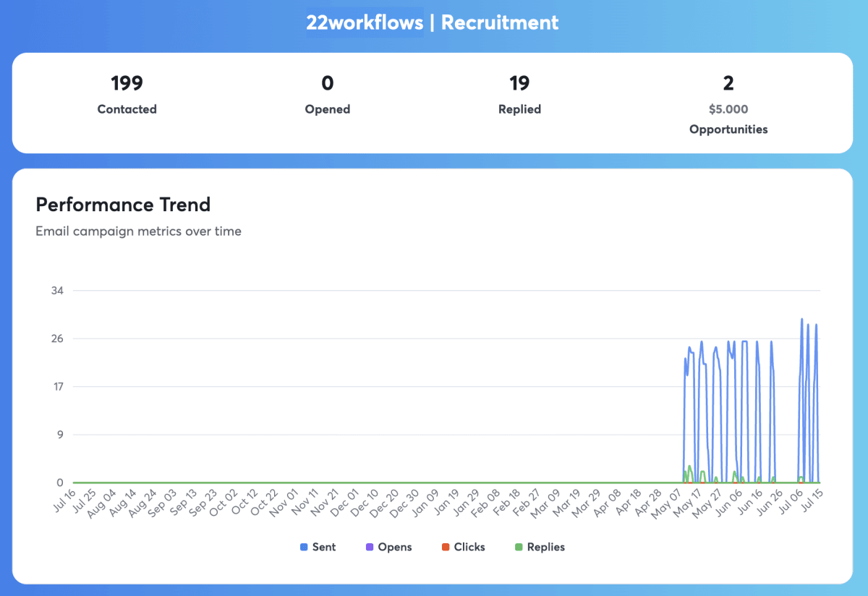Image resolution: width=868 pixels, height=596 pixels.
Task: Click the blue Sent legend swatch
Action: [305, 548]
